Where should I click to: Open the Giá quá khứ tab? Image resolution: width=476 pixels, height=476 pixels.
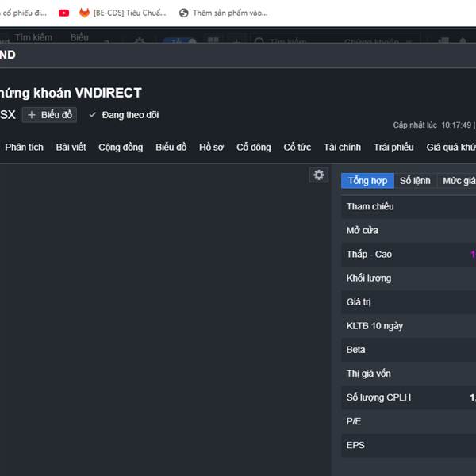451,148
